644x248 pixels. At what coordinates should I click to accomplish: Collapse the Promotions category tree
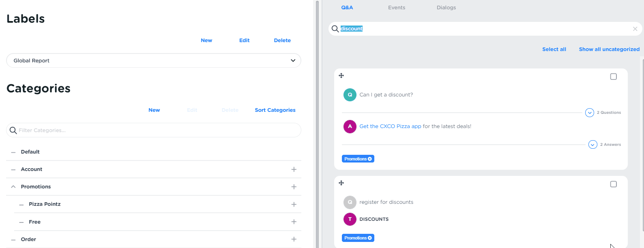click(x=13, y=187)
